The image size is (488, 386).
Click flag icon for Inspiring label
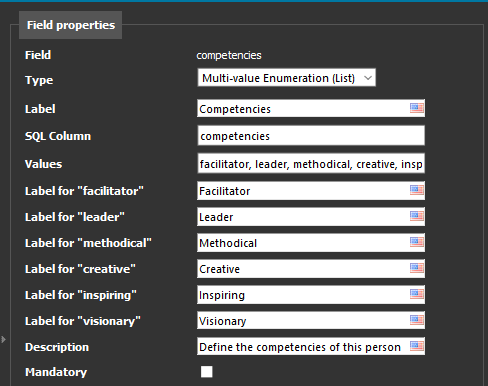(417, 294)
